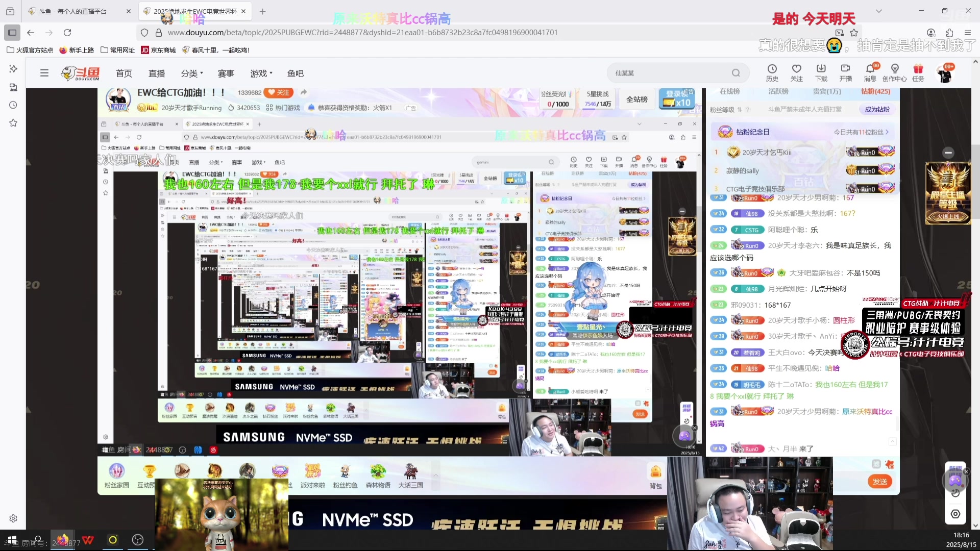Switch to 在线榜 tab

[x=729, y=91]
